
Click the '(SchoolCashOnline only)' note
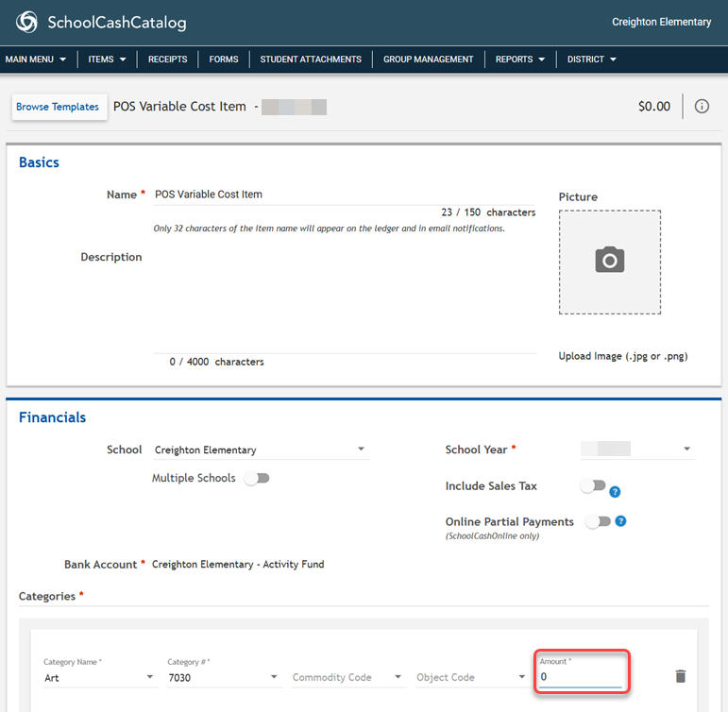(492, 536)
